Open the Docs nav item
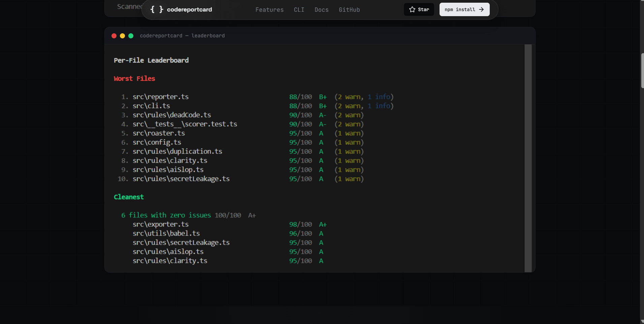The width and height of the screenshot is (644, 324). coord(321,10)
